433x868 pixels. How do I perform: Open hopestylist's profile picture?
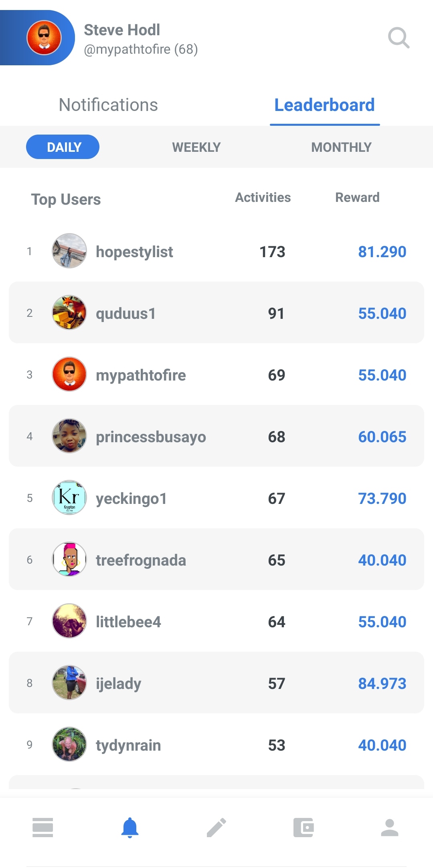(x=69, y=251)
